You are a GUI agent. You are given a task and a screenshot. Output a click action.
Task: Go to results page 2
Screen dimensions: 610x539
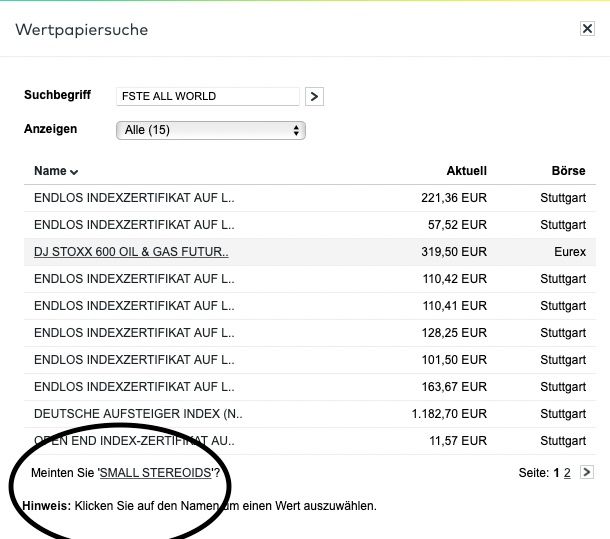[x=567, y=472]
